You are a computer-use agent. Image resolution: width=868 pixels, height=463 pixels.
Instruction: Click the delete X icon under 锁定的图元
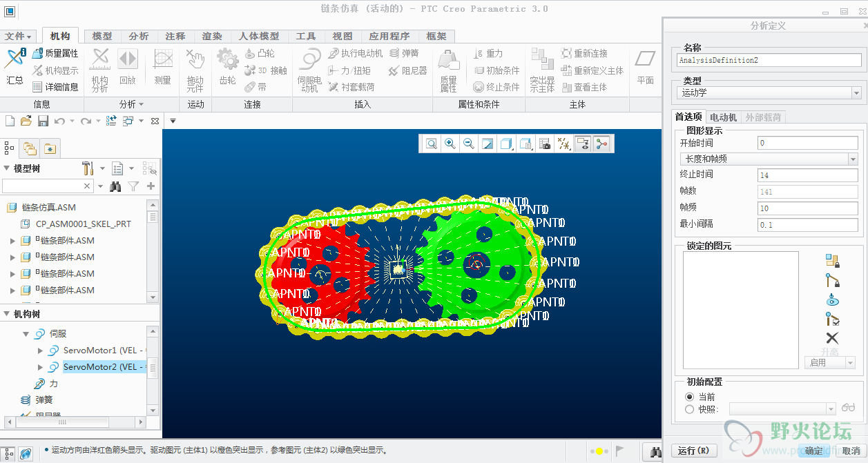[832, 338]
